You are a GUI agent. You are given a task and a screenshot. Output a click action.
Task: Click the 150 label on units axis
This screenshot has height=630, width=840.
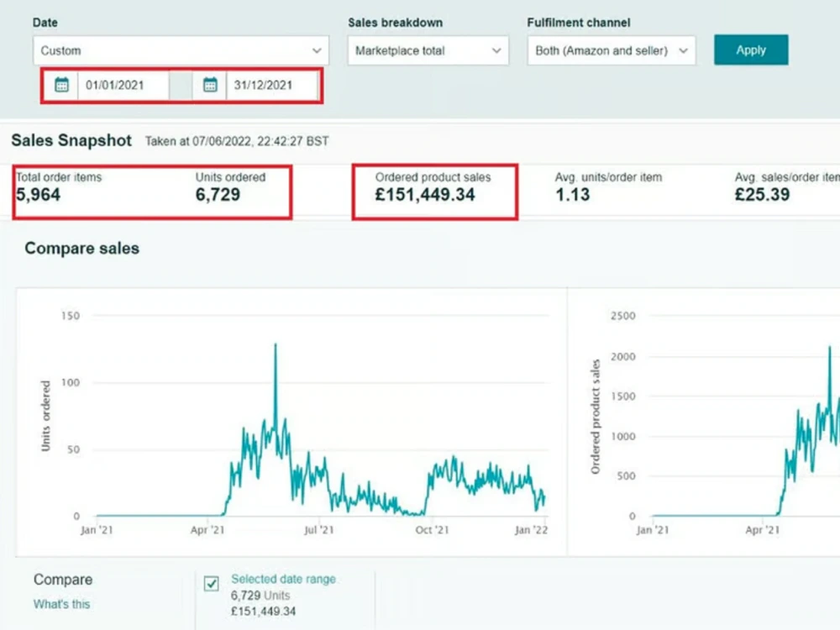tap(71, 316)
